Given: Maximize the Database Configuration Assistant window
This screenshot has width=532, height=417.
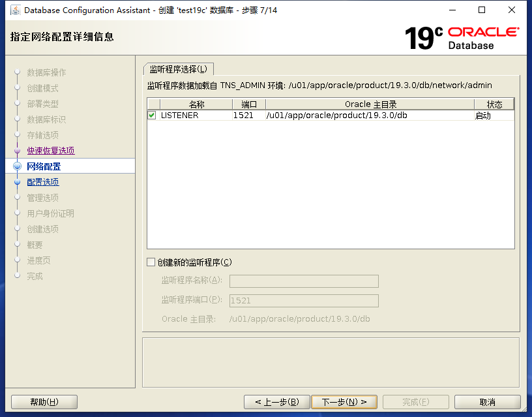Looking at the screenshot, I should [x=482, y=10].
